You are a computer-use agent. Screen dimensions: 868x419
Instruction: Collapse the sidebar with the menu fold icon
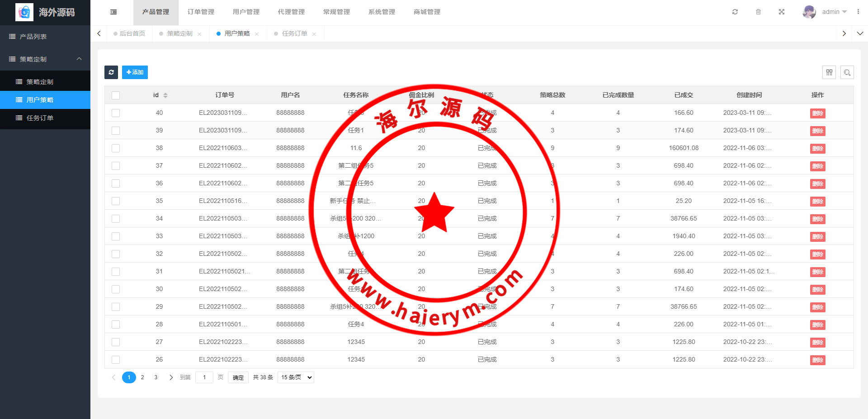click(x=113, y=12)
